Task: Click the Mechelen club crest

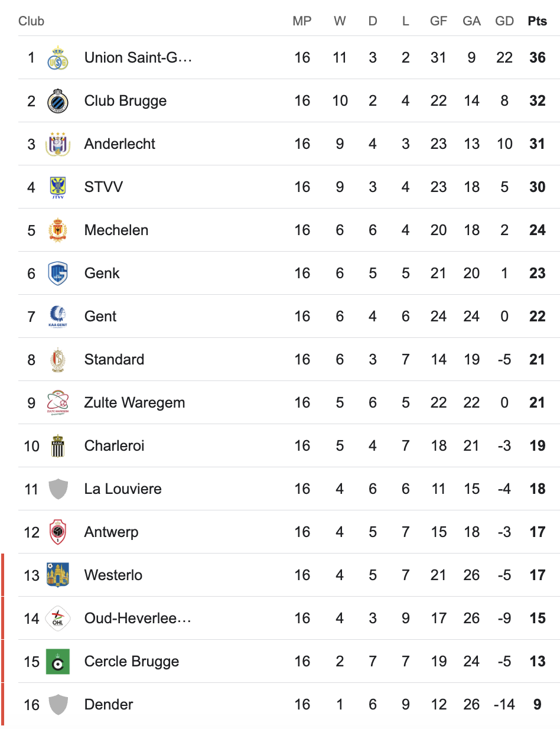Action: tap(58, 230)
